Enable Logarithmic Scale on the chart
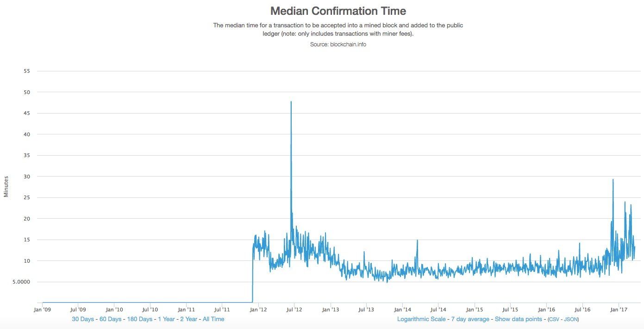The width and height of the screenshot is (644, 329). pyautogui.click(x=421, y=319)
